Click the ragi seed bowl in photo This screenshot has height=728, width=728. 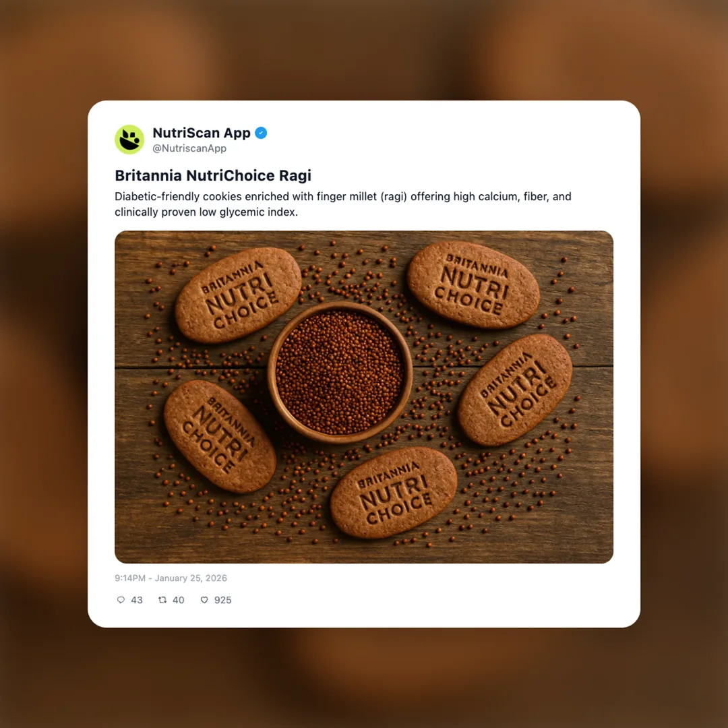coord(340,372)
